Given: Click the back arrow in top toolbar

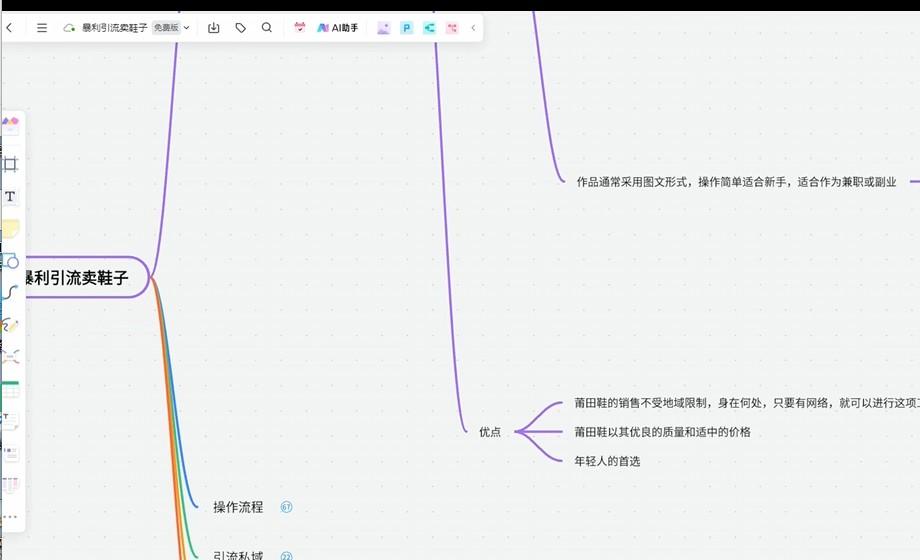Looking at the screenshot, I should click(9, 28).
